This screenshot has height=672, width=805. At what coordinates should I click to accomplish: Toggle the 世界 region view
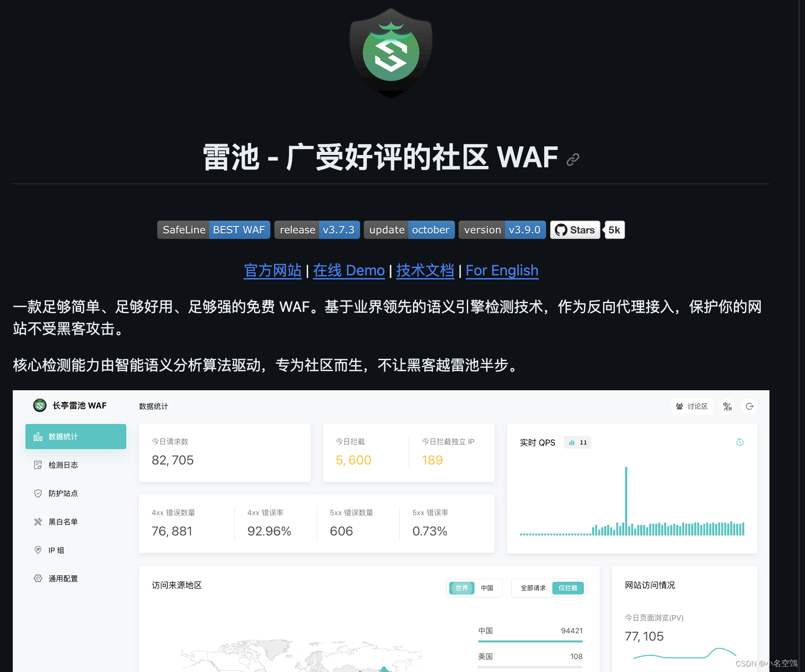[461, 588]
